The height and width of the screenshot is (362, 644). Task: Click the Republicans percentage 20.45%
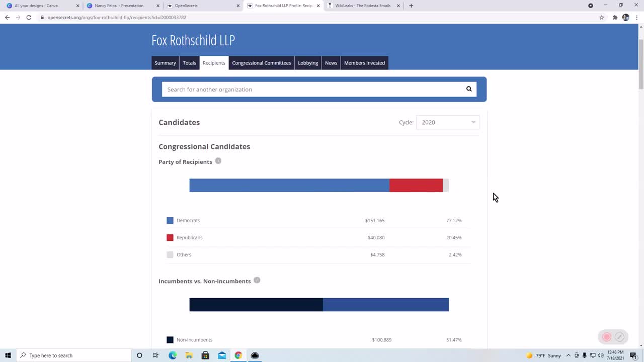tap(454, 237)
